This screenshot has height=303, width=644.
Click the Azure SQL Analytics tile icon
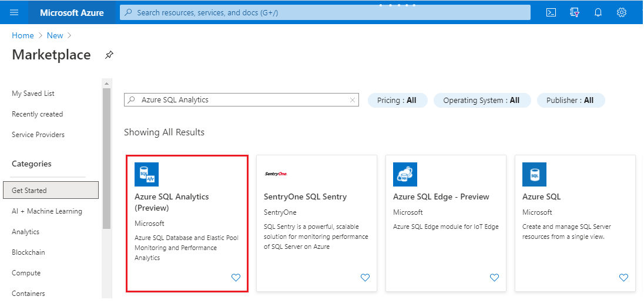(x=146, y=175)
